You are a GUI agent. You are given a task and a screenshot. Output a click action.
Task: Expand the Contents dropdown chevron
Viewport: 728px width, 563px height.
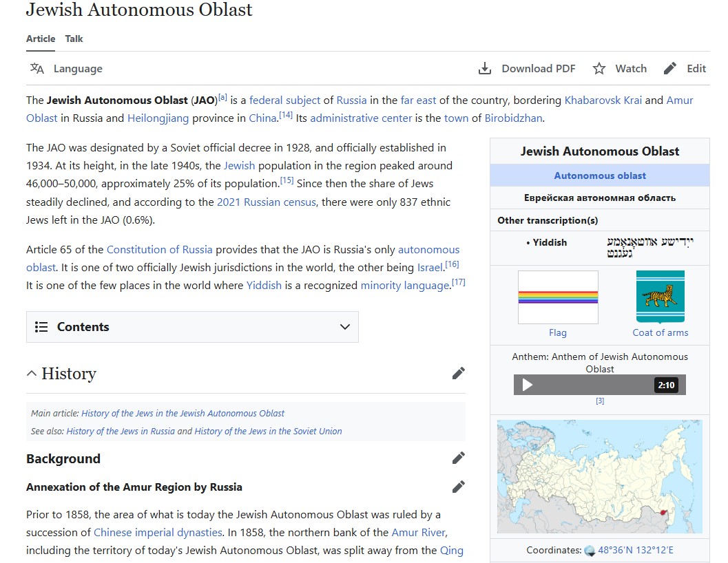[x=344, y=327]
